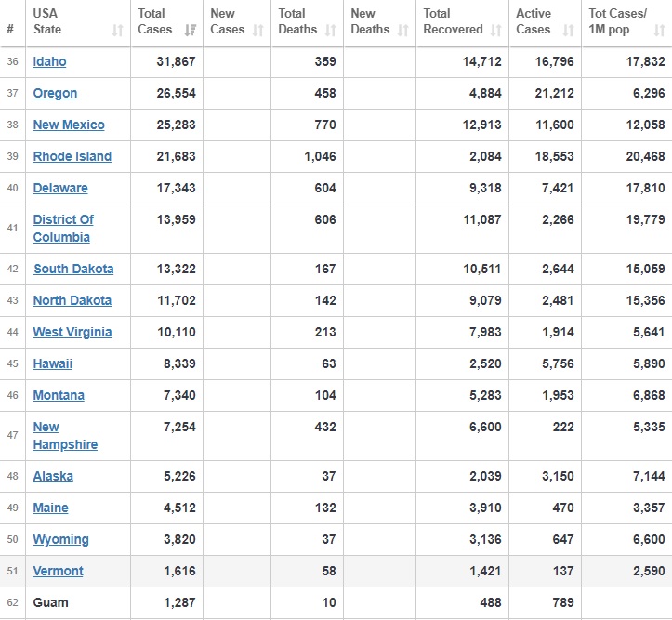The height and width of the screenshot is (620, 672).
Task: Sort New Deaths column via arrow icon
Action: 403,30
